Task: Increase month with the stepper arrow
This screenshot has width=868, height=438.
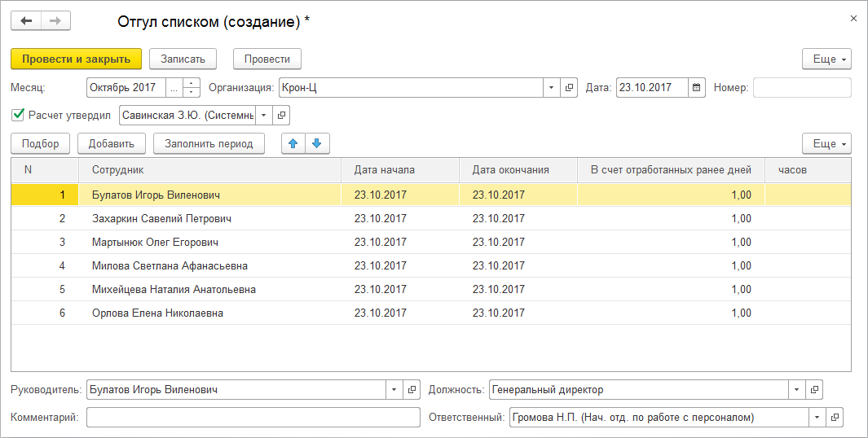Action: click(192, 83)
